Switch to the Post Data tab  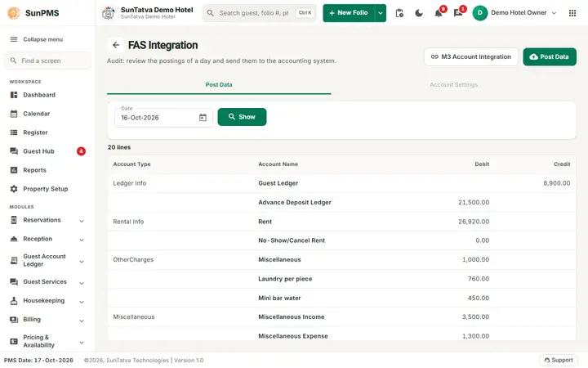click(219, 85)
